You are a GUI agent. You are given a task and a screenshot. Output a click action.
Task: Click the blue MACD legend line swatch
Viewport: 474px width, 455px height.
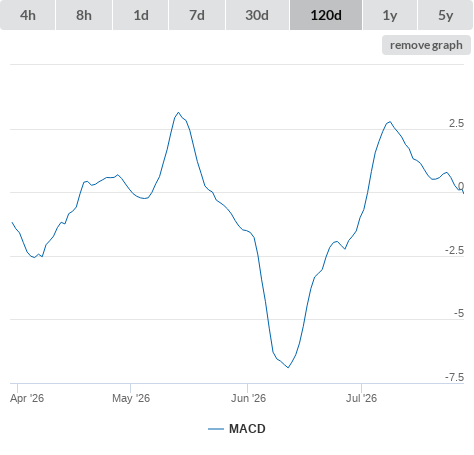coord(216,429)
